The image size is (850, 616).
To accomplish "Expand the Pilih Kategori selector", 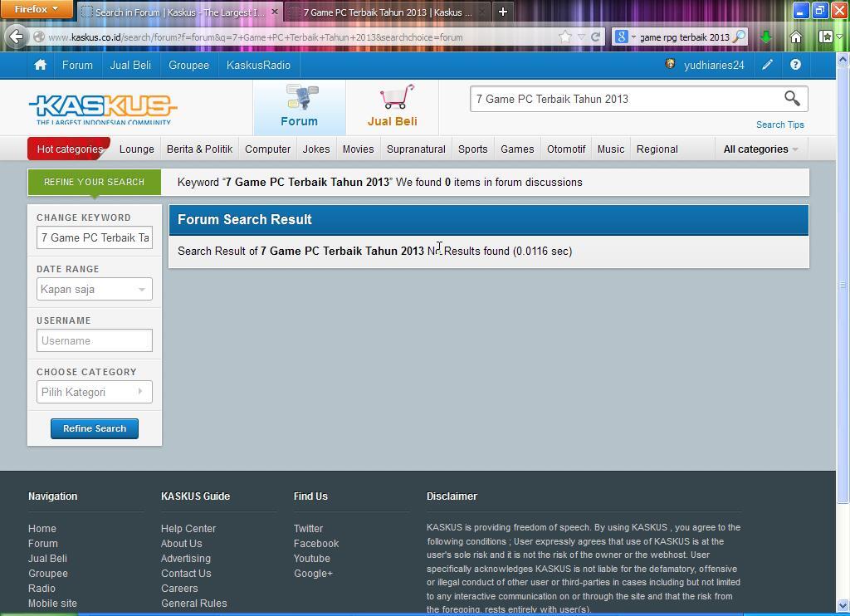I will coord(95,392).
